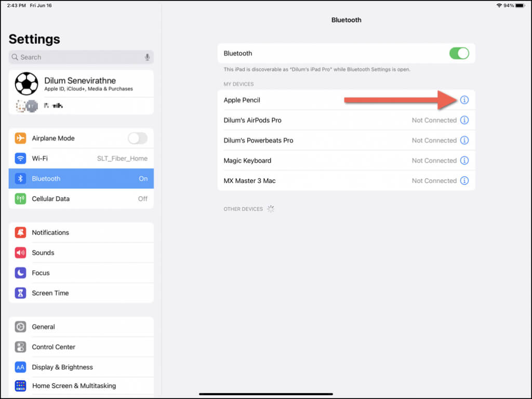Tap the Control Center icon

20,347
